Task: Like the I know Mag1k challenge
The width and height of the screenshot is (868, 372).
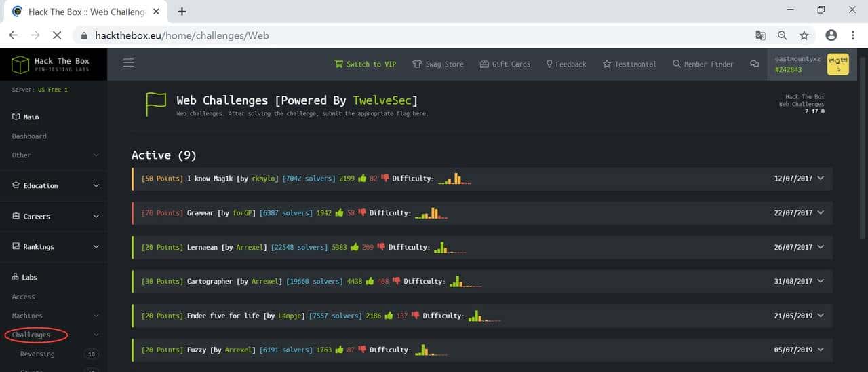Action: [363, 178]
